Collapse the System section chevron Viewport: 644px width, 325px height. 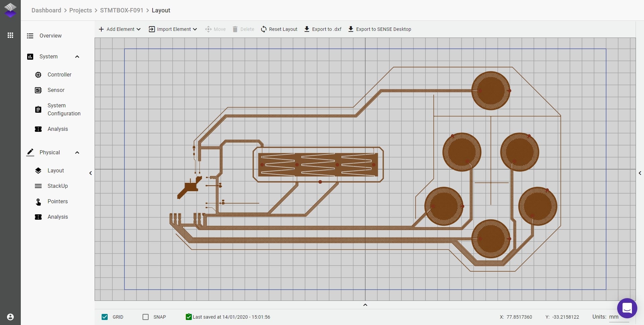77,57
